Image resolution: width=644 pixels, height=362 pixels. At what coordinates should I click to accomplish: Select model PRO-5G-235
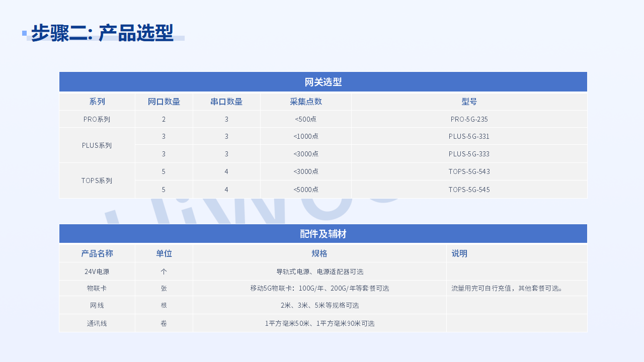(469, 119)
